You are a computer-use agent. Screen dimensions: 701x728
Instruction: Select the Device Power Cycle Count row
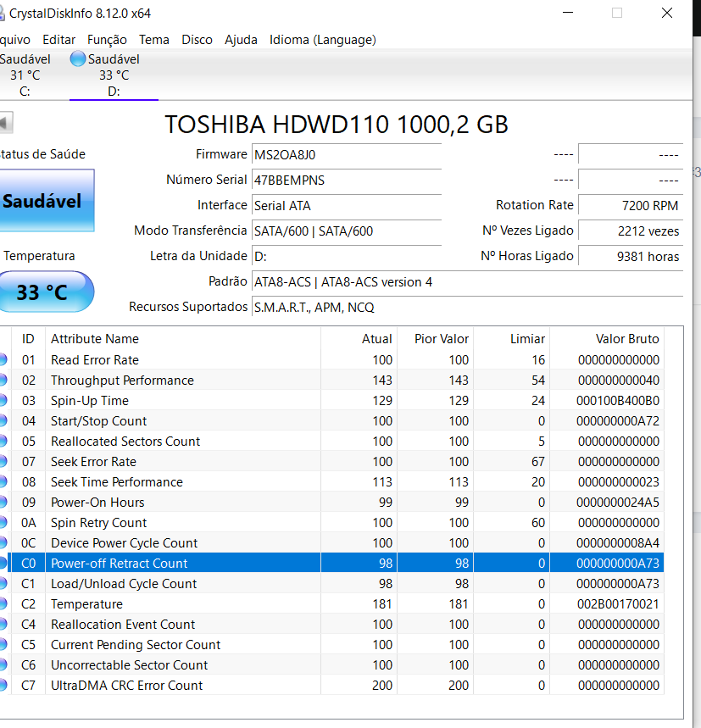point(332,542)
